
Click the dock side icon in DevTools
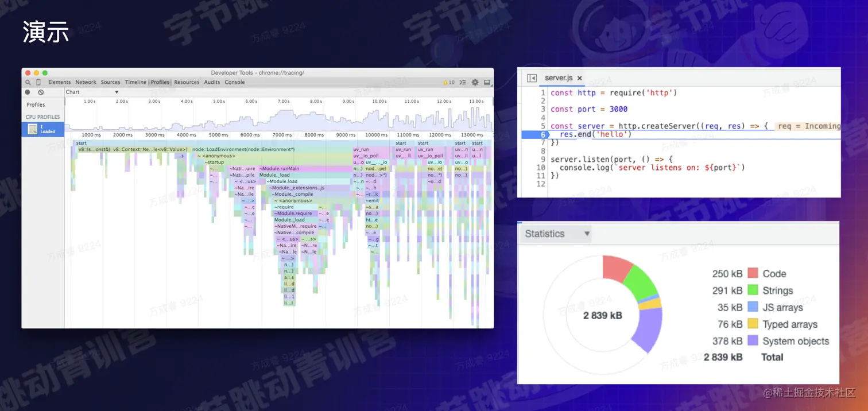point(487,83)
